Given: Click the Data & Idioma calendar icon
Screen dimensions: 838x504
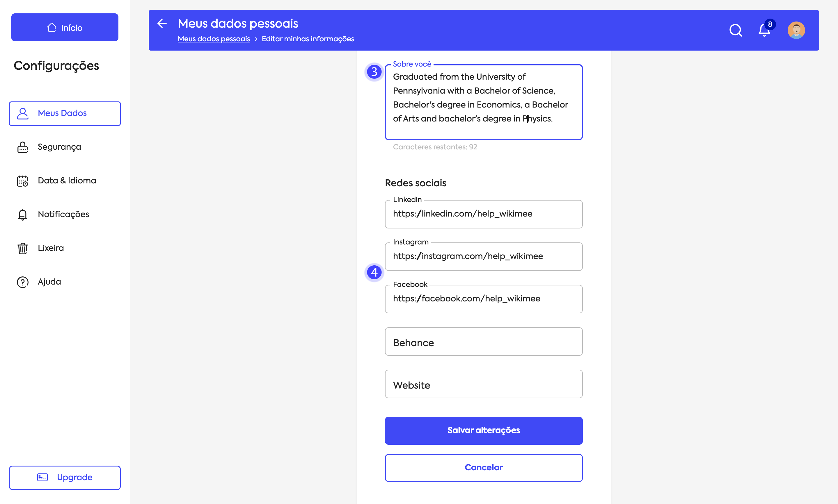Looking at the screenshot, I should tap(23, 181).
